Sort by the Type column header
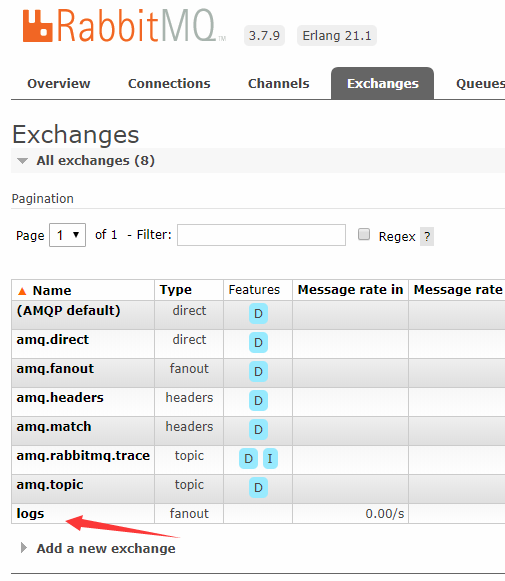Image resolution: width=505 pixels, height=581 pixels. point(176,290)
